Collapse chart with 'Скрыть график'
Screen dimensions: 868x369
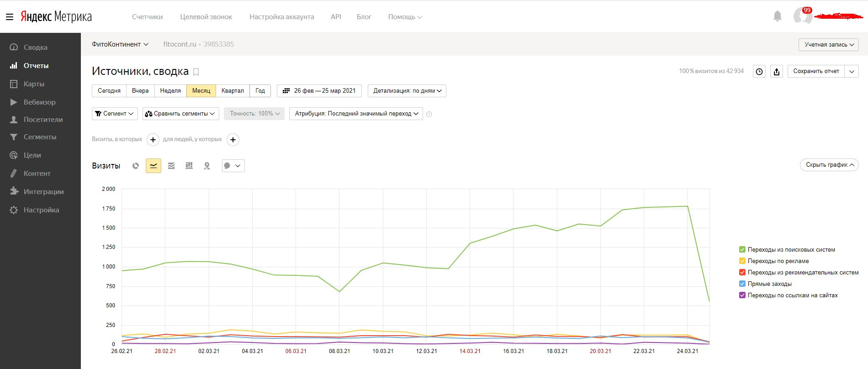pyautogui.click(x=829, y=165)
